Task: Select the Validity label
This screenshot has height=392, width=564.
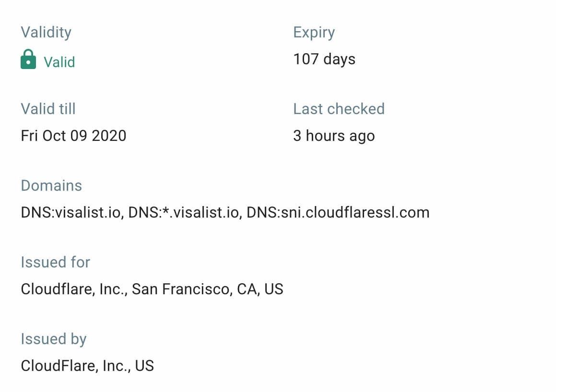Action: tap(46, 32)
